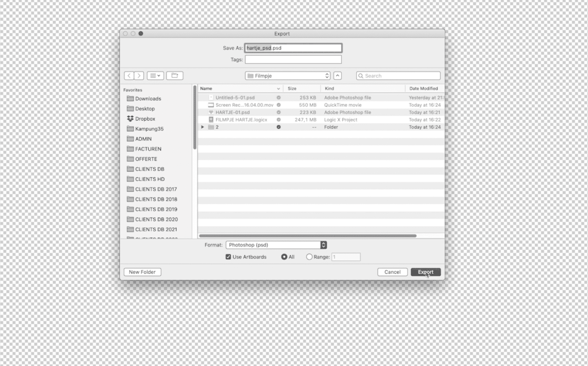
Task: Sort by the Size column header
Action: (302, 88)
